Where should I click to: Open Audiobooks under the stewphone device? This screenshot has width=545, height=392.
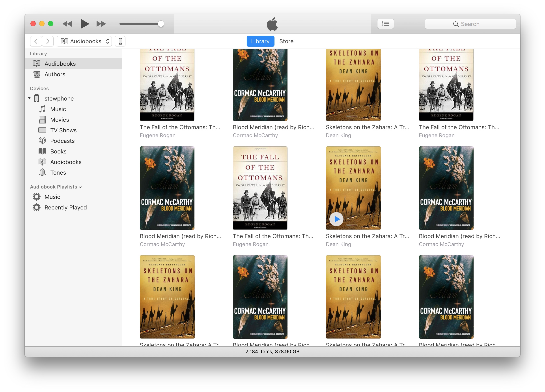(x=73, y=162)
